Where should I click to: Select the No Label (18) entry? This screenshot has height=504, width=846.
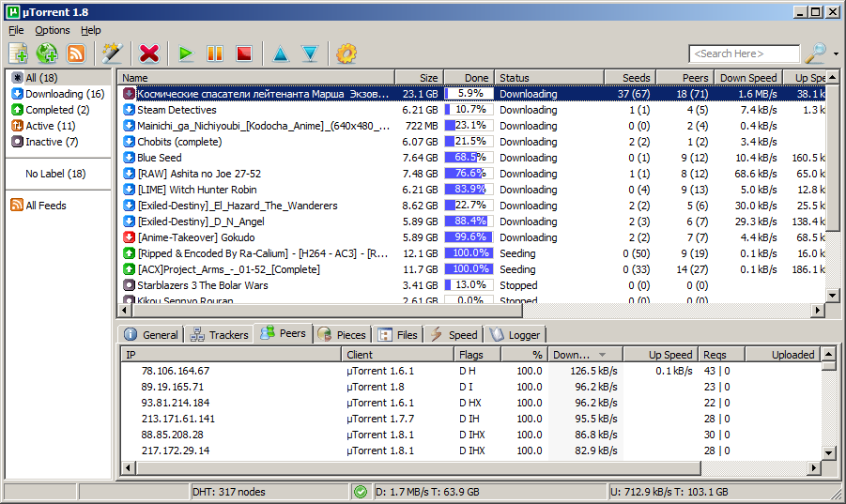click(x=55, y=174)
